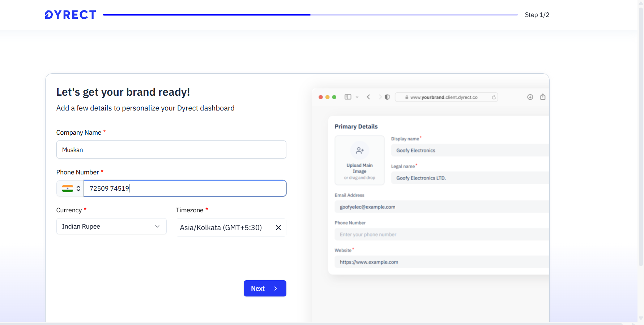Open the India flag country selector
Image resolution: width=644 pixels, height=325 pixels.
[71, 188]
